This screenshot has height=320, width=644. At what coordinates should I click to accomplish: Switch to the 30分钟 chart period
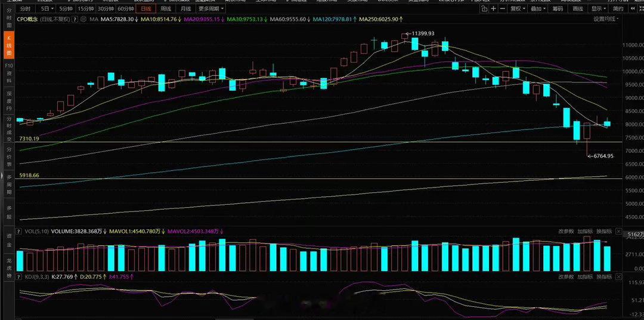tap(106, 8)
